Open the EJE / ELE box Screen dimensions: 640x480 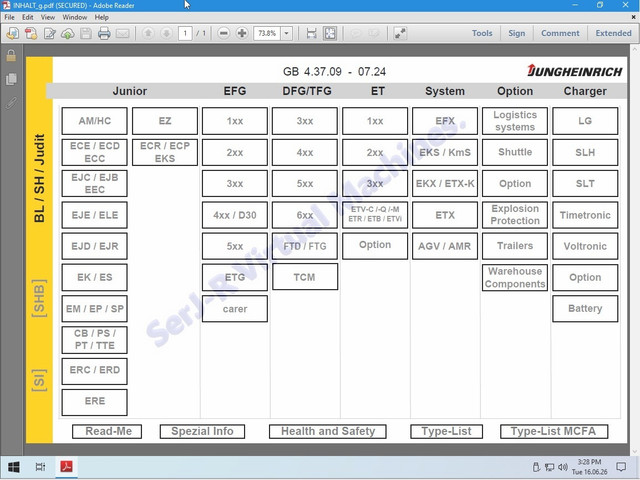(95, 215)
